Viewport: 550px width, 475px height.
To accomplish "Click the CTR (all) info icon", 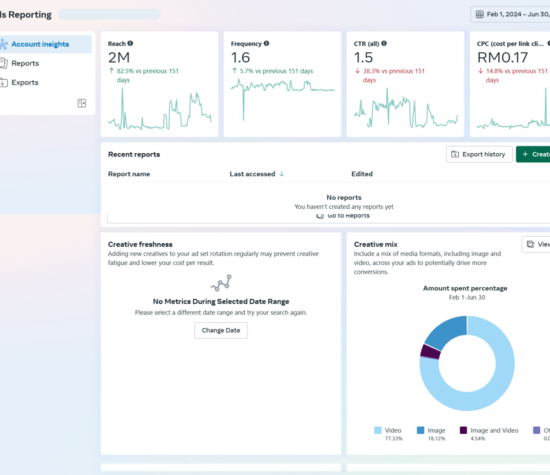I will click(x=384, y=43).
